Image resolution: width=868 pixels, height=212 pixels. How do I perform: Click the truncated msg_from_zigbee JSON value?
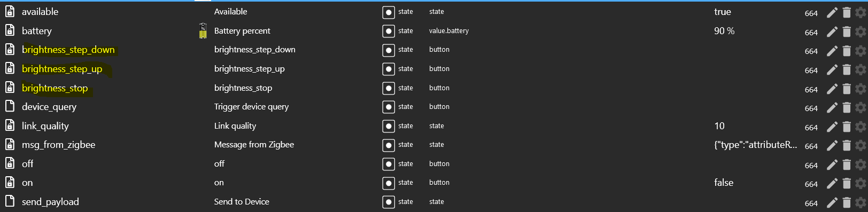tap(756, 145)
